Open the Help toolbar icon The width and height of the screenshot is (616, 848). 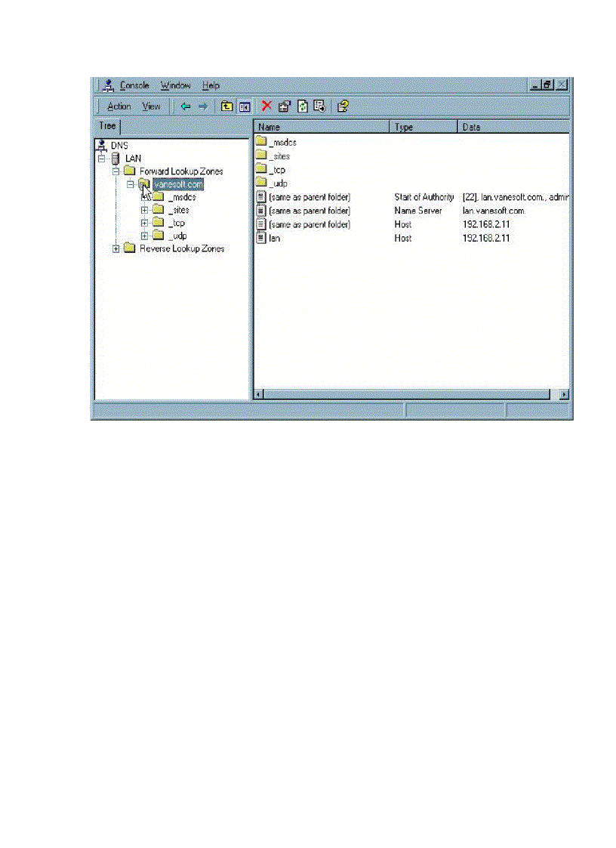click(x=341, y=106)
